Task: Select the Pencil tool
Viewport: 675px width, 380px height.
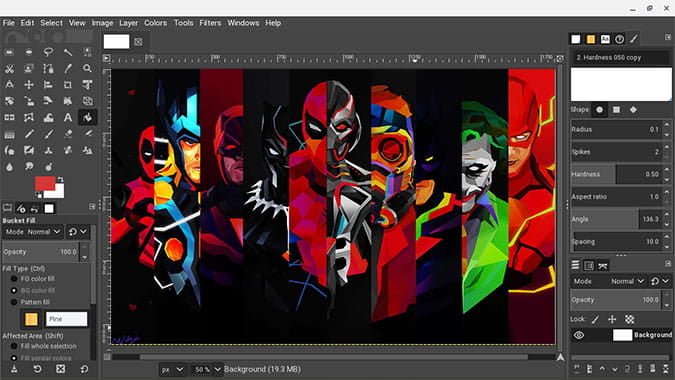Action: (x=28, y=134)
